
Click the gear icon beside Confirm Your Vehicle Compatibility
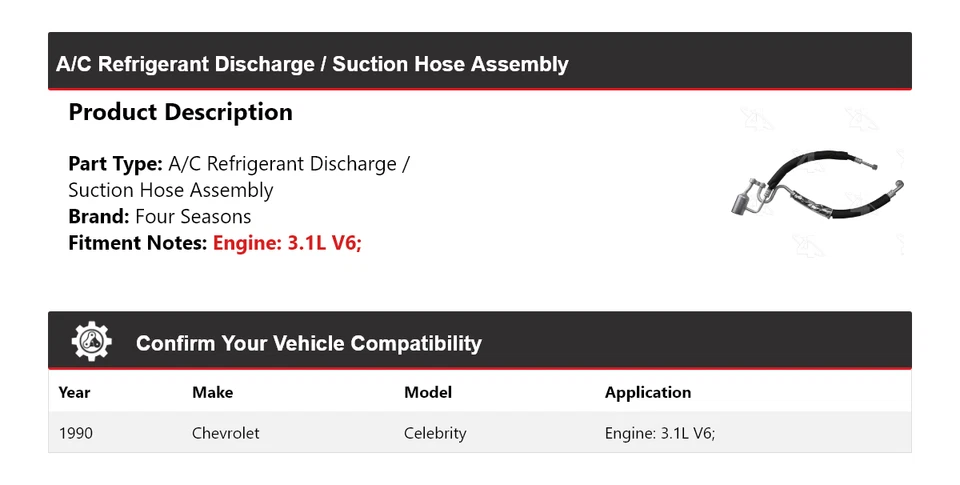click(91, 342)
